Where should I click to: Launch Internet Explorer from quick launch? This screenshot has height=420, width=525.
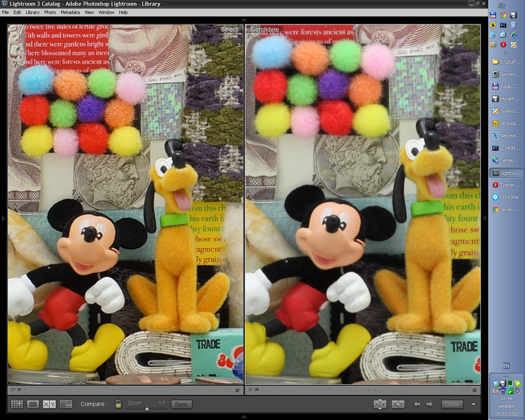pos(514,35)
